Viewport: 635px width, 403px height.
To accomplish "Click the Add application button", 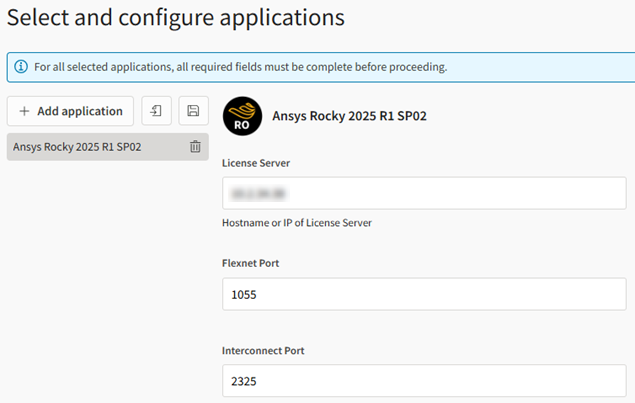I will point(70,111).
